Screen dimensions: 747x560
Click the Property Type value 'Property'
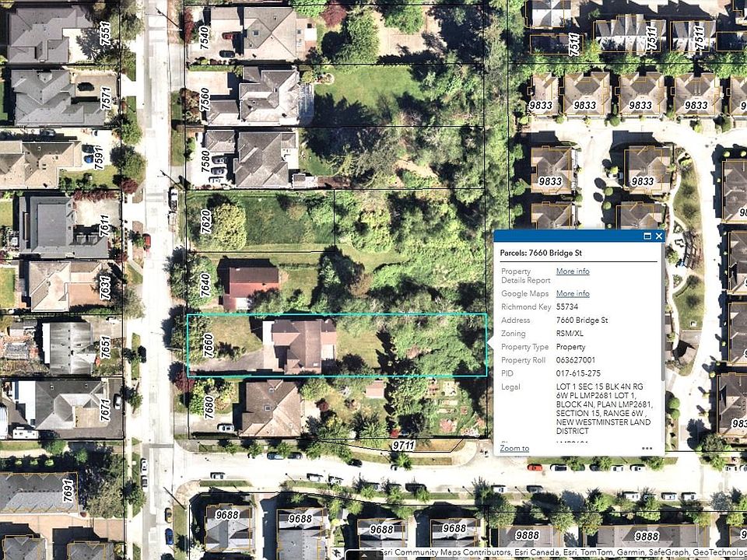[570, 347]
